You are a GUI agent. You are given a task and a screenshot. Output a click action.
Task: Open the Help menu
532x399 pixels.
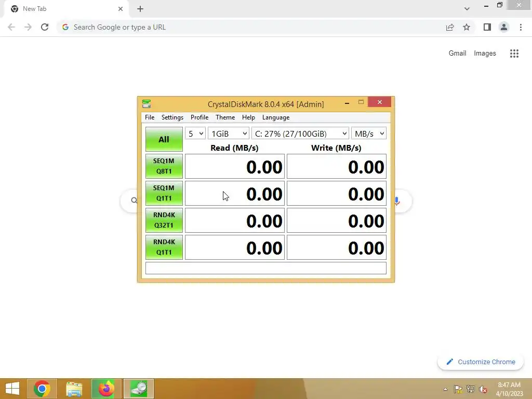248,117
